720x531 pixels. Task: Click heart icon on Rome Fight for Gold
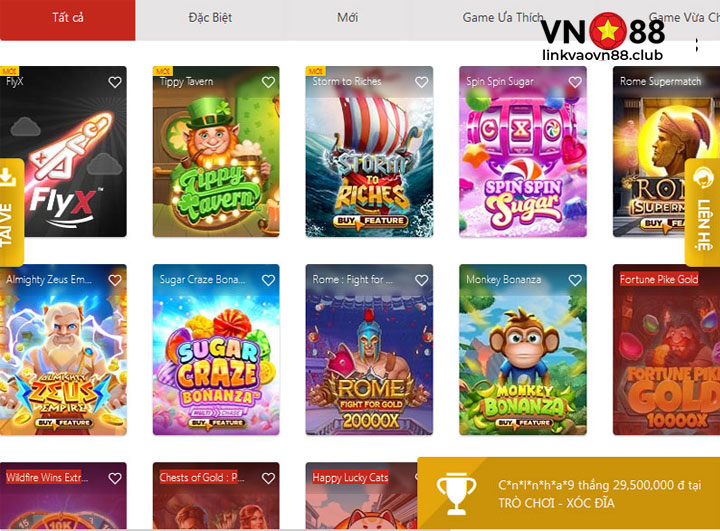[x=422, y=280]
